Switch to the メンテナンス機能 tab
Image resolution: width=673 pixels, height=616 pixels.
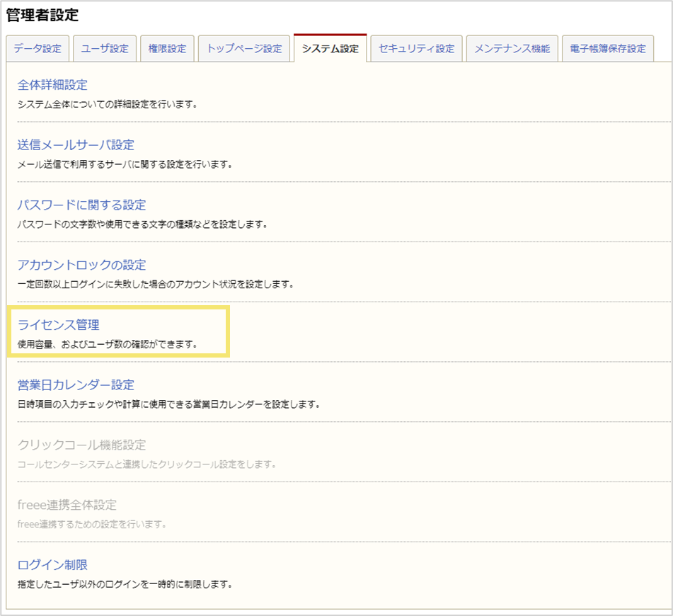click(x=512, y=48)
